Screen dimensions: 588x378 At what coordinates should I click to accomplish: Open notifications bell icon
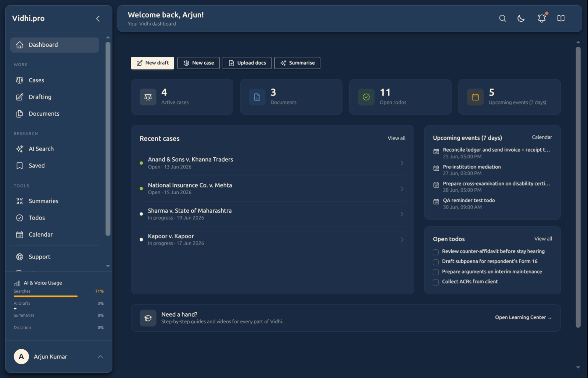[541, 18]
